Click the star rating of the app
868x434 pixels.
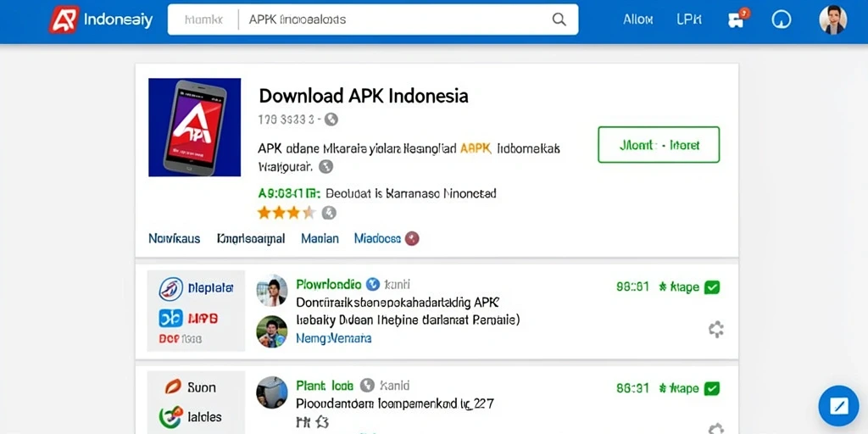click(x=287, y=213)
